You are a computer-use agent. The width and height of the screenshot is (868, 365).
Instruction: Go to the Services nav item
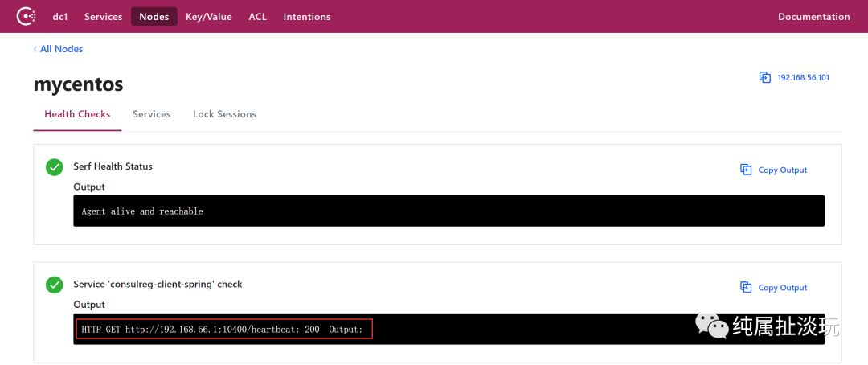coord(103,17)
